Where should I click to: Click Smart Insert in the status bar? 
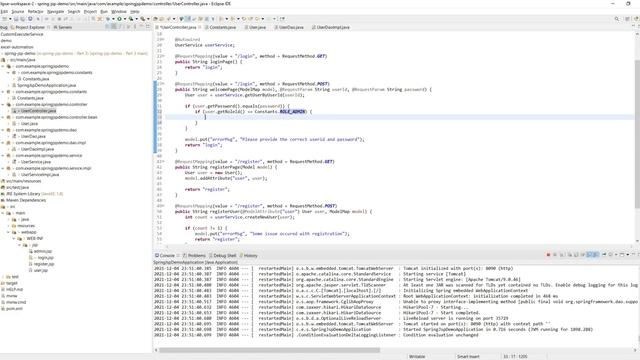(x=468, y=356)
